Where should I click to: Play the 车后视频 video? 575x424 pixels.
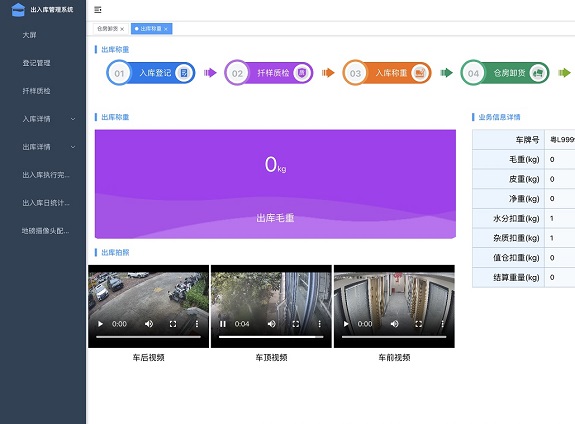100,324
